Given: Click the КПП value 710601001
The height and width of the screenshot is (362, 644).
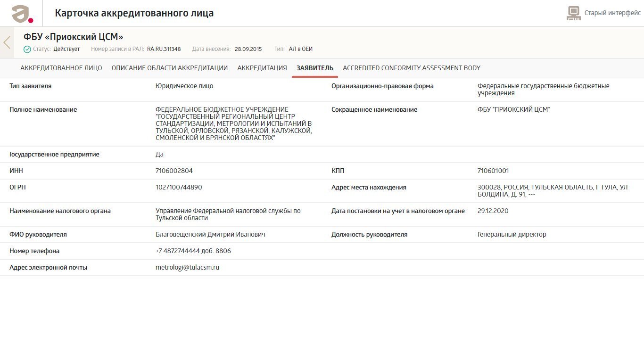Looking at the screenshot, I should click(x=493, y=171).
